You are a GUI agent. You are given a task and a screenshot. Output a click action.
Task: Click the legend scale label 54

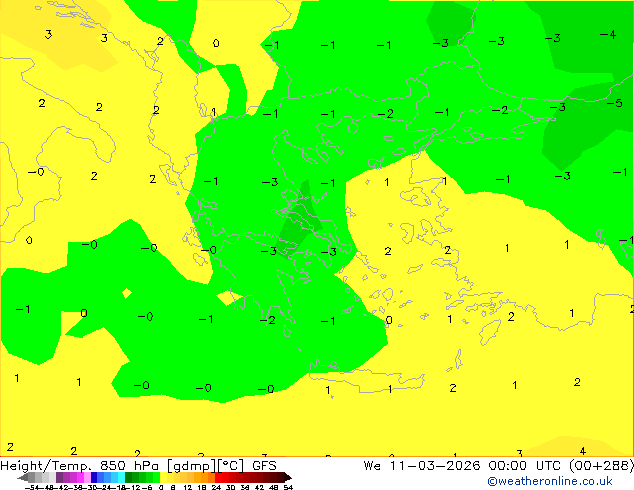[x=288, y=487]
